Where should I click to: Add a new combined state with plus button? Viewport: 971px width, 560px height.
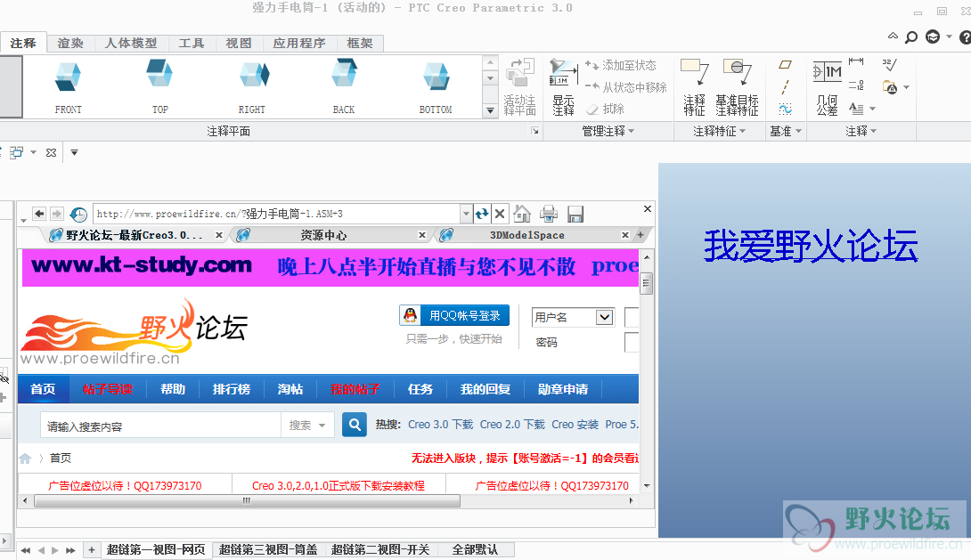click(x=92, y=549)
